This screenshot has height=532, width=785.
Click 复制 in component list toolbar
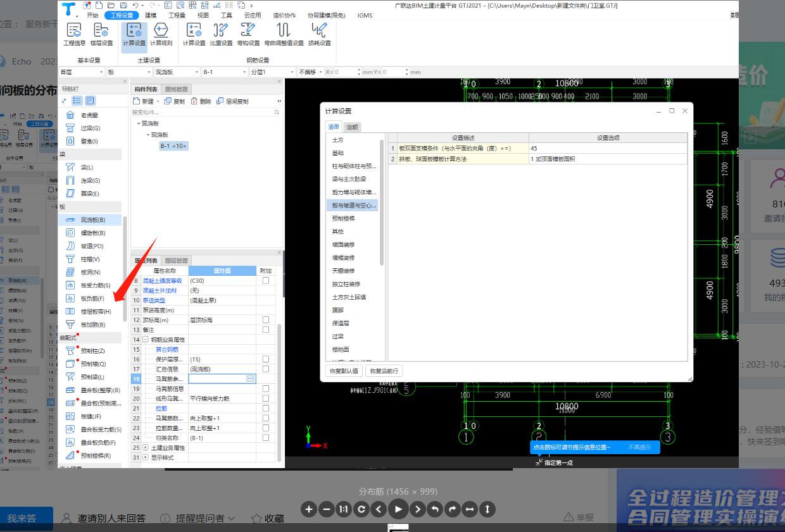pyautogui.click(x=175, y=101)
